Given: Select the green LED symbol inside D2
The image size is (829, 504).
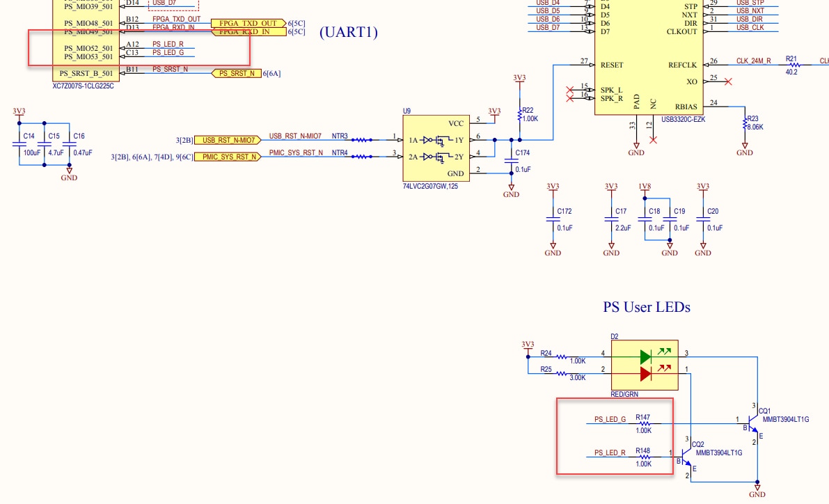Looking at the screenshot, I should pos(645,357).
